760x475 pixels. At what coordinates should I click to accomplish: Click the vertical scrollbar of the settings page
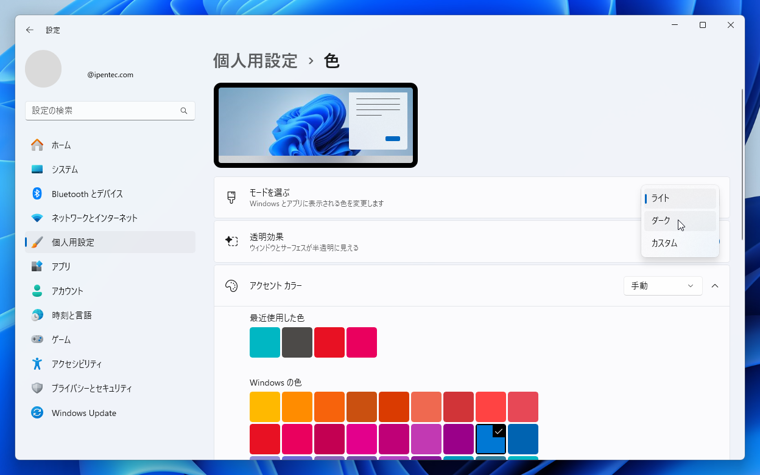[x=742, y=164]
